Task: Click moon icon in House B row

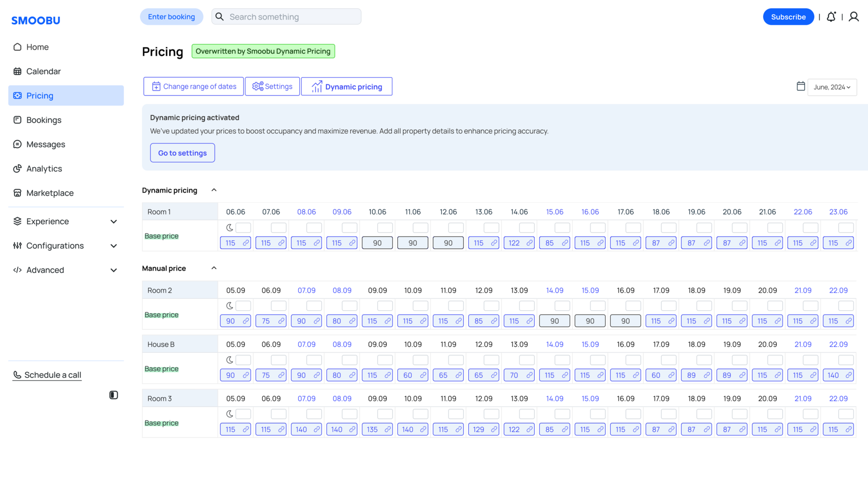Action: (x=230, y=360)
